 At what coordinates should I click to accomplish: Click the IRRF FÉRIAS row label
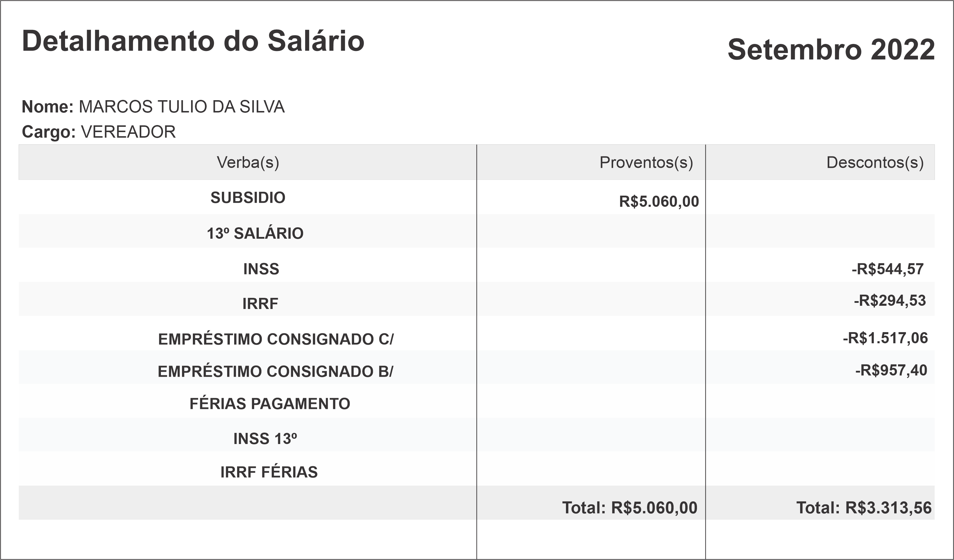point(269,472)
